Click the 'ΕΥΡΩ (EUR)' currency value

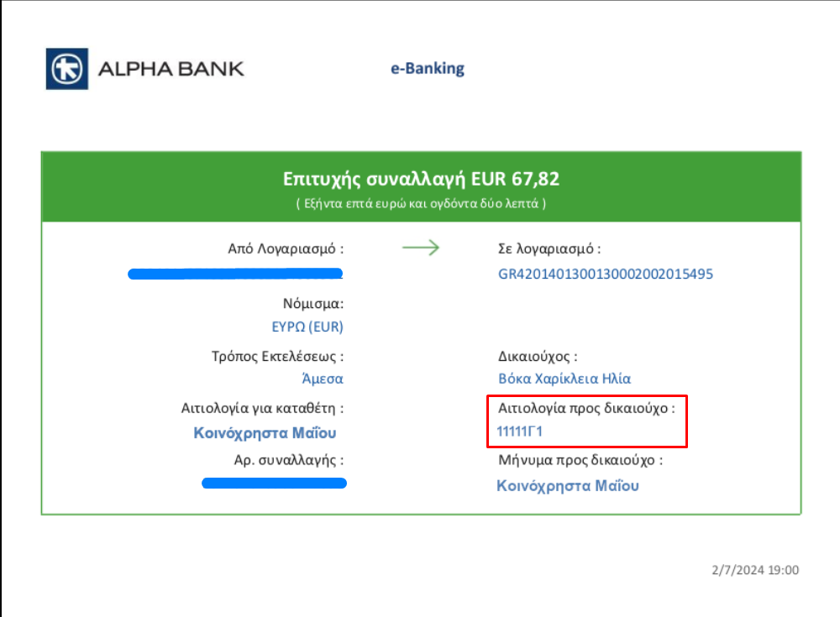[x=307, y=327]
